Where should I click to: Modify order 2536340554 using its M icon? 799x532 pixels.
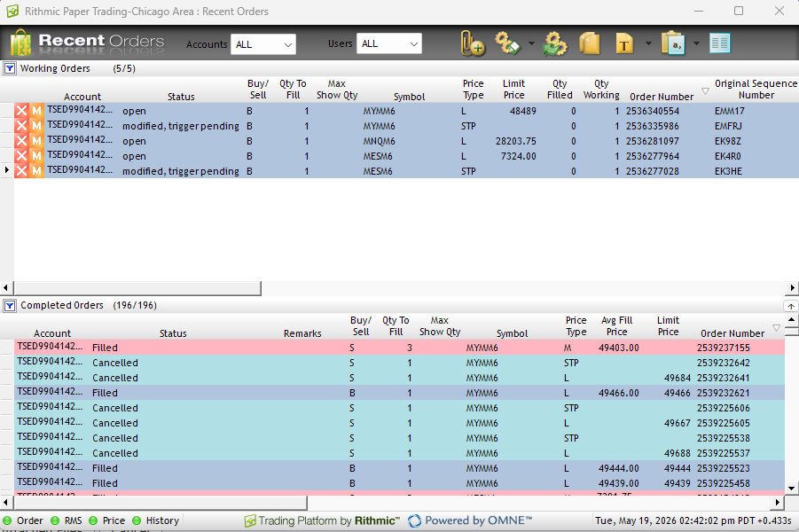36,111
